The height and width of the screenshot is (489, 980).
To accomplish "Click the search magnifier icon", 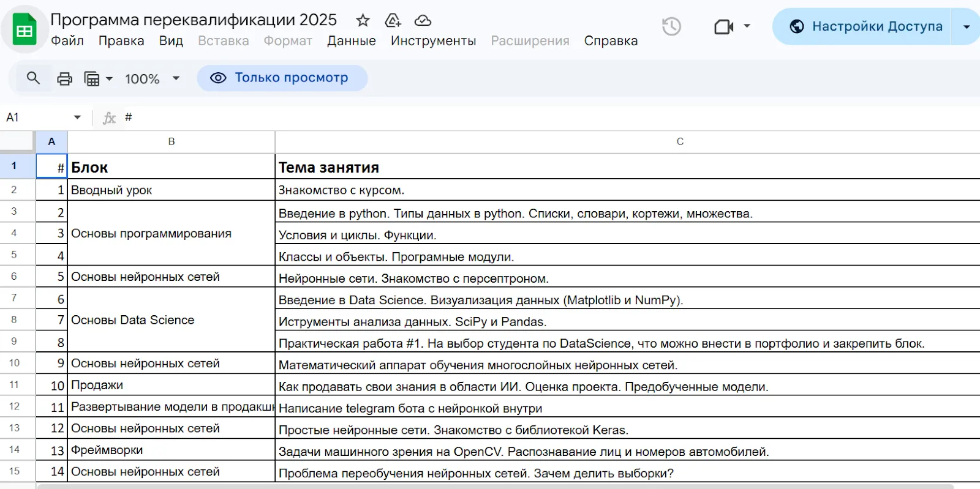I will (x=33, y=78).
